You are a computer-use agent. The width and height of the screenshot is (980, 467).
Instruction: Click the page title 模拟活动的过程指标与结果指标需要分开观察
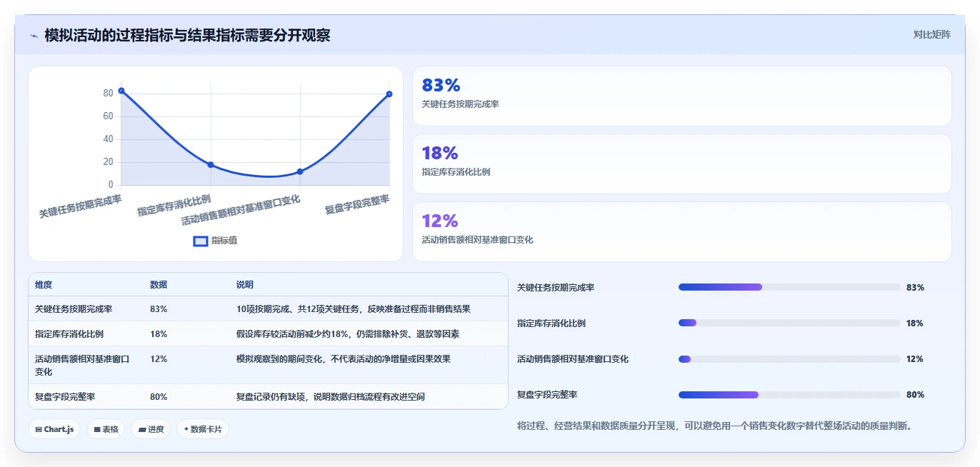click(x=187, y=35)
